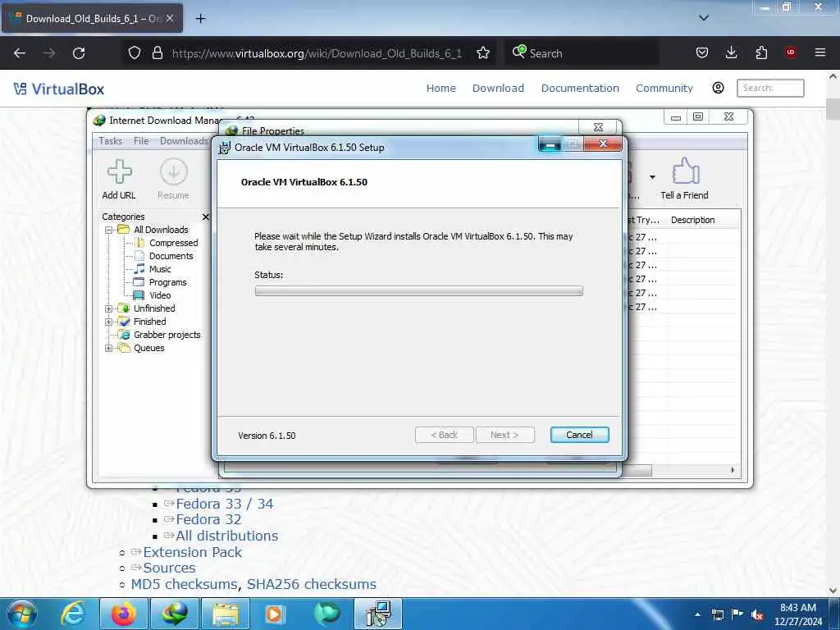Viewport: 840px width, 630px height.
Task: Select the Unfinished category
Action: click(x=154, y=308)
